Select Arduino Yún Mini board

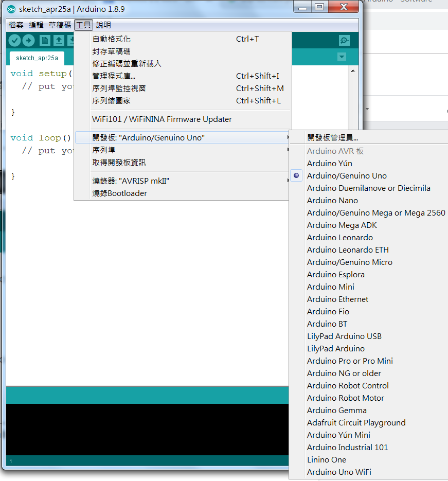369,435
